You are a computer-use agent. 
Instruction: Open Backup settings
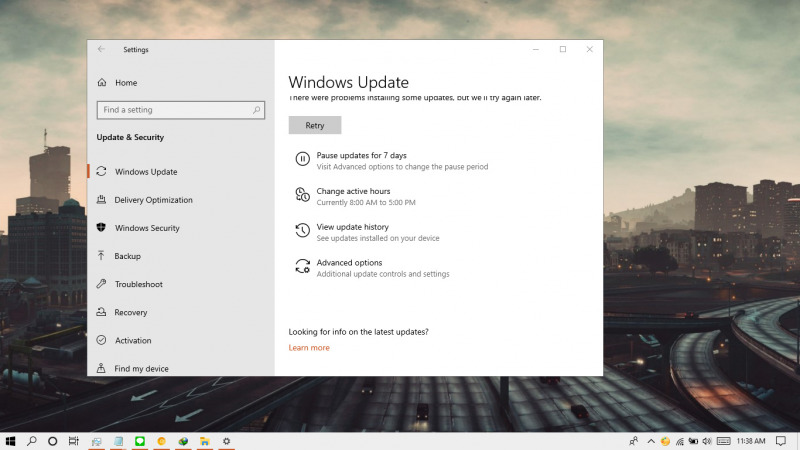(x=128, y=256)
